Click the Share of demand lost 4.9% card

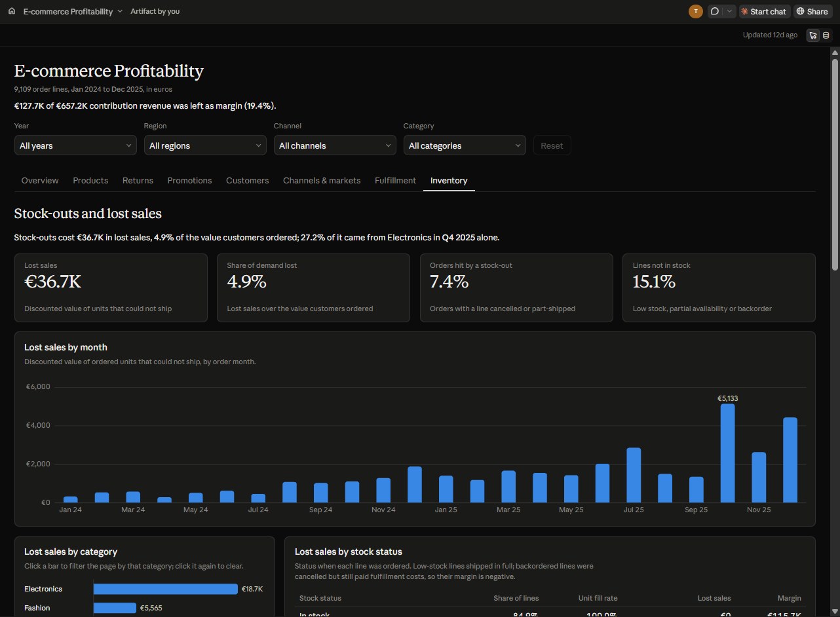tap(313, 288)
